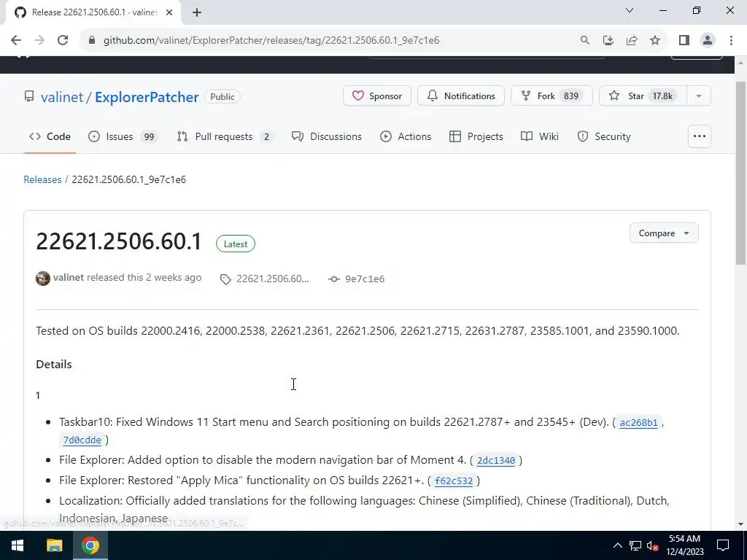Click the Releases breadcrumb link
The height and width of the screenshot is (560, 747).
click(42, 179)
